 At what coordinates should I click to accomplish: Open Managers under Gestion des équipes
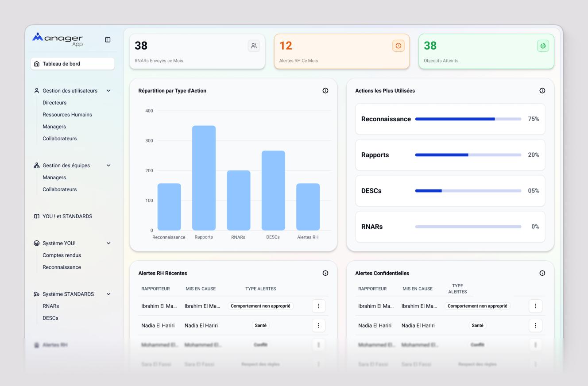(x=54, y=178)
